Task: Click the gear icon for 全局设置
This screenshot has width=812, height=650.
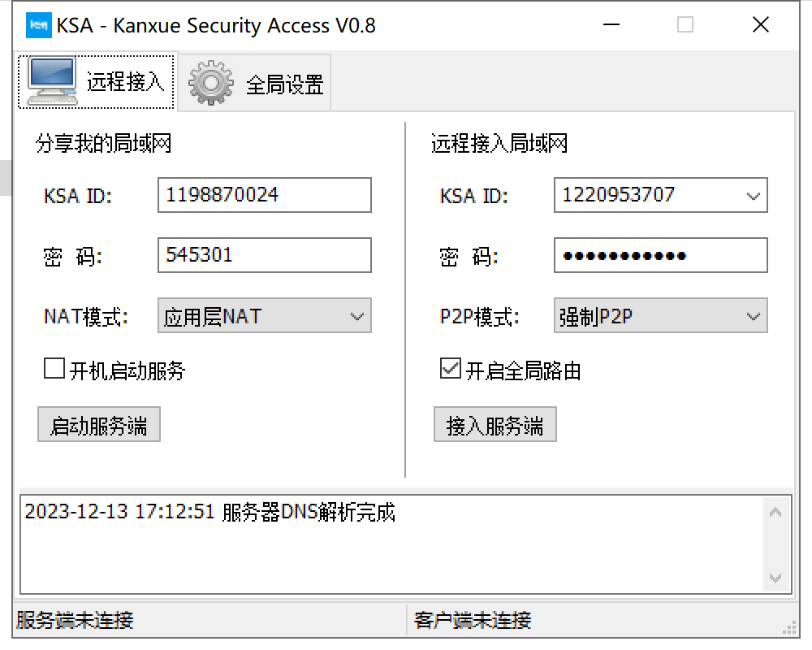Action: click(211, 83)
